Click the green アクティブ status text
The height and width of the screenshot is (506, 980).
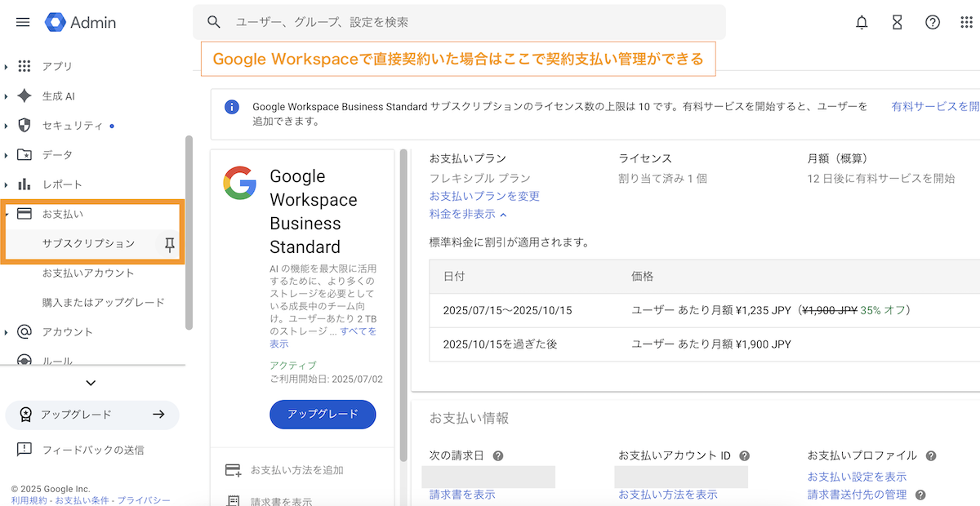click(293, 365)
